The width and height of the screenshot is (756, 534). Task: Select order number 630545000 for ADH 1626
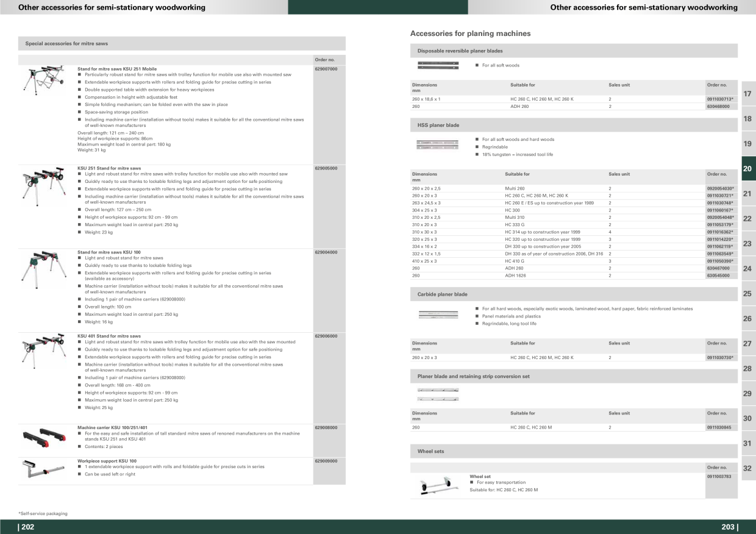click(x=718, y=276)
